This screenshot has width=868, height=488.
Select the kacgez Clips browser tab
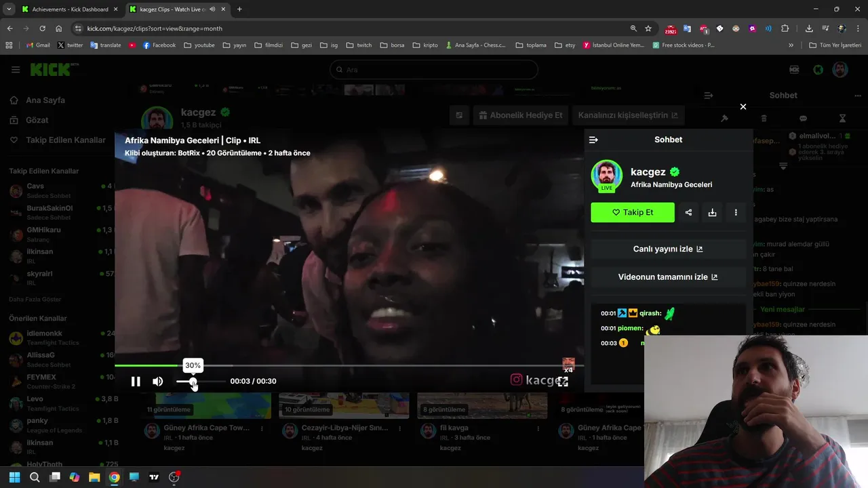tap(176, 9)
